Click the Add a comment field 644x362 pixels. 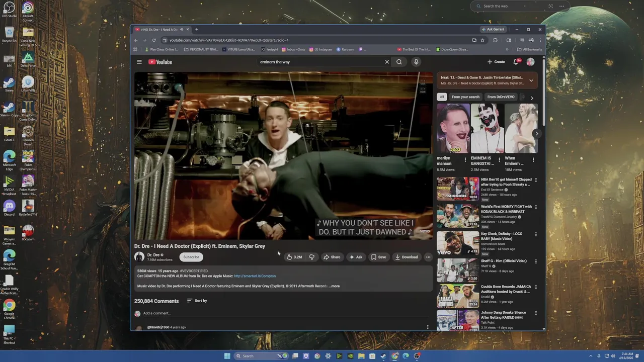tap(286, 313)
